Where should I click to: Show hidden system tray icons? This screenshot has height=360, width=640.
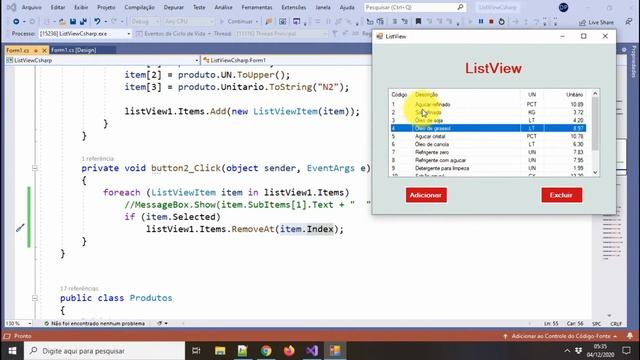pos(567,351)
